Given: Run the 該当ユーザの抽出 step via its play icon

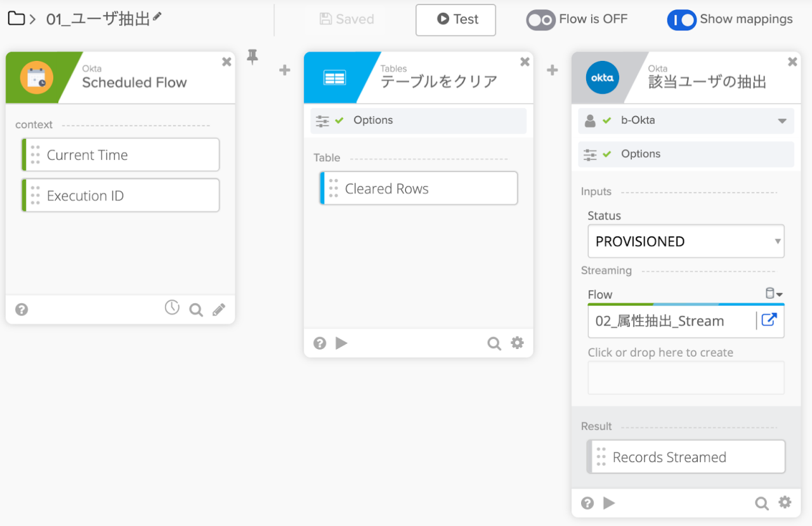Looking at the screenshot, I should click(609, 503).
